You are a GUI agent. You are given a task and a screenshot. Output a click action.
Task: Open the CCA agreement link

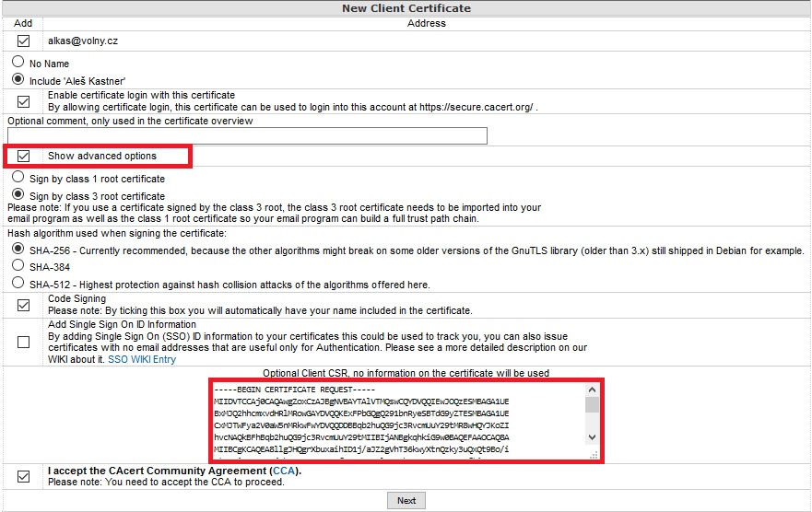pos(282,471)
